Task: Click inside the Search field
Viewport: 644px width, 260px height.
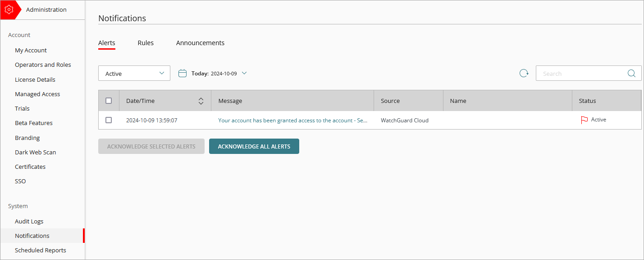Action: click(x=581, y=73)
